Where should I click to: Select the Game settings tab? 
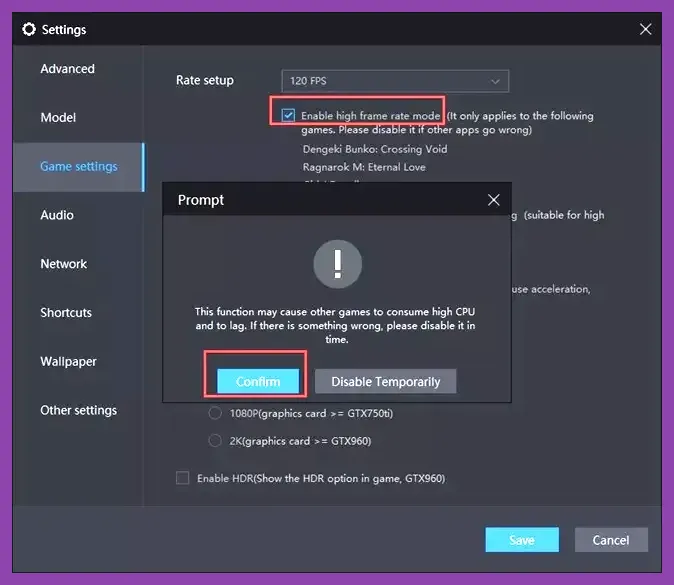(79, 167)
